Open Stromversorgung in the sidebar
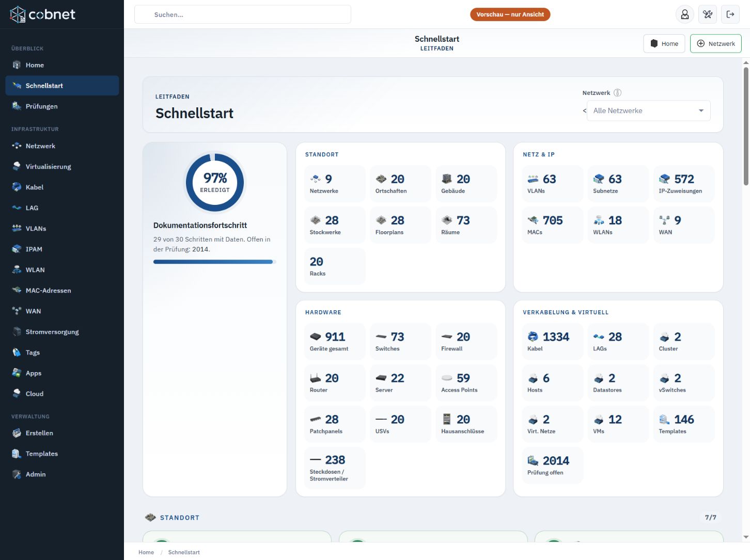The height and width of the screenshot is (560, 750). click(62, 332)
